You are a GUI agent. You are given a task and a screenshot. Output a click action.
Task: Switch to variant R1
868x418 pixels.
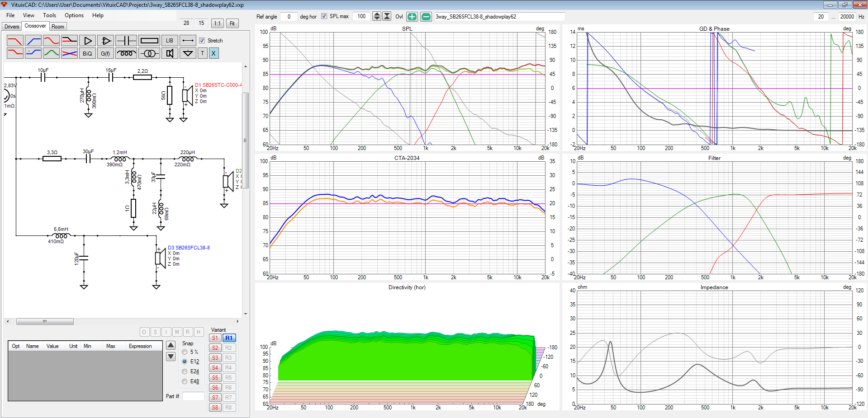[229, 338]
